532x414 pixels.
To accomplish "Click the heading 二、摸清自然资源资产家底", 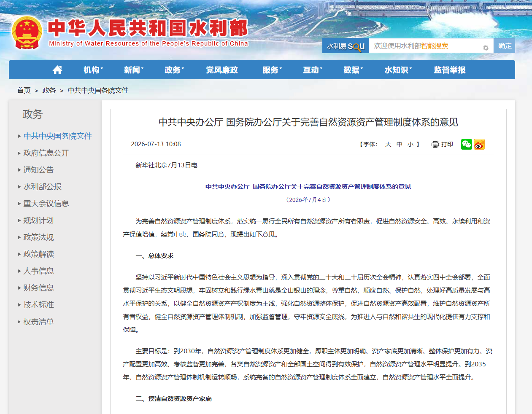I will pos(173,398).
